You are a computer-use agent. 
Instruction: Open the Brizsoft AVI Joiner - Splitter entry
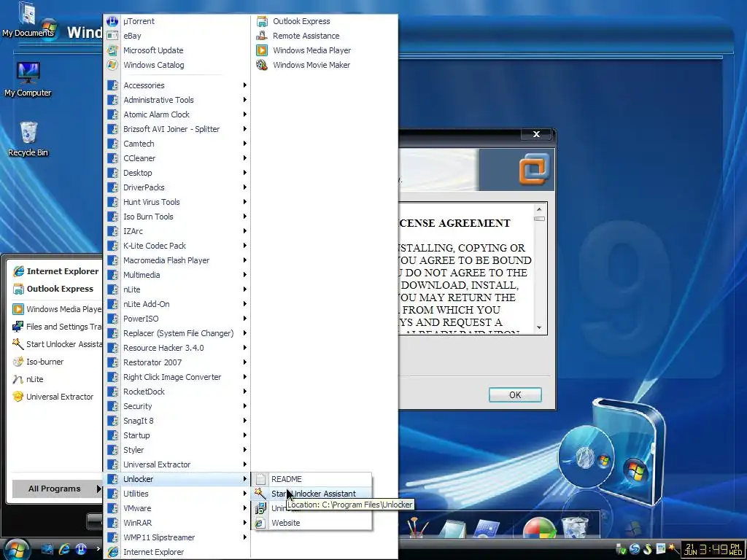177,129
